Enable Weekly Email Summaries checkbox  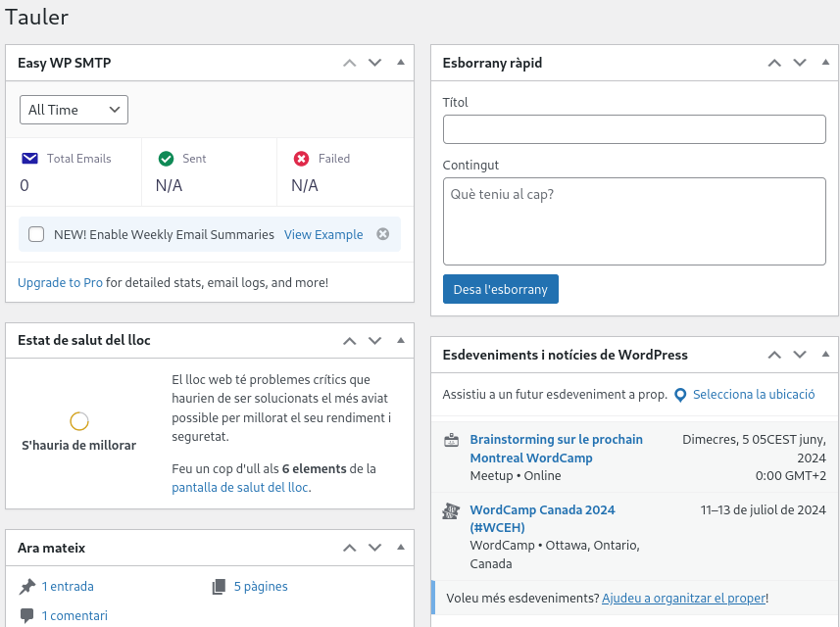point(36,234)
